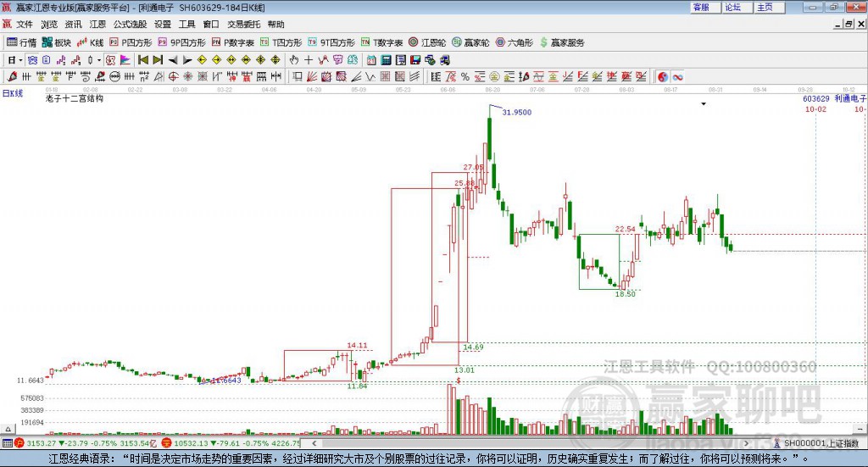Open the 设置 menu

click(x=163, y=25)
